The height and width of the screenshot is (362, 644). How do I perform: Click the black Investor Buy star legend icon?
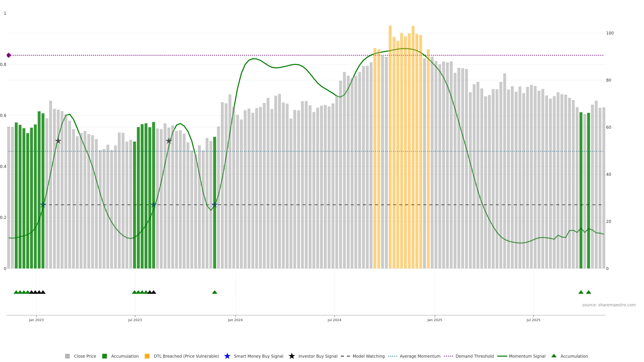[x=291, y=356]
